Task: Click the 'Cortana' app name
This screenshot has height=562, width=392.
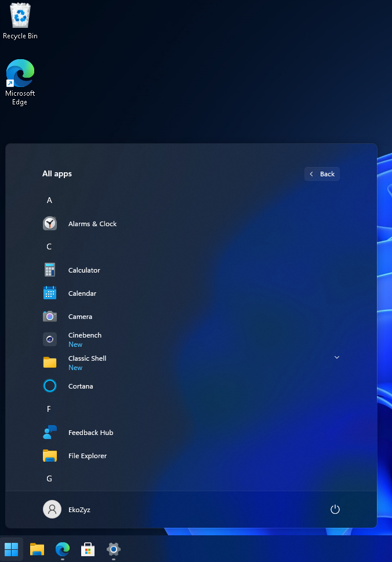Action: 81,386
